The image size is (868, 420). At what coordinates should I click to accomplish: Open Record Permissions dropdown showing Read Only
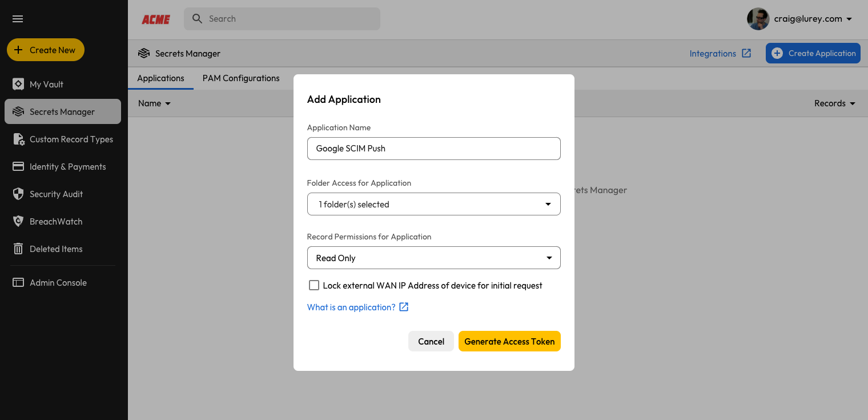coord(433,258)
